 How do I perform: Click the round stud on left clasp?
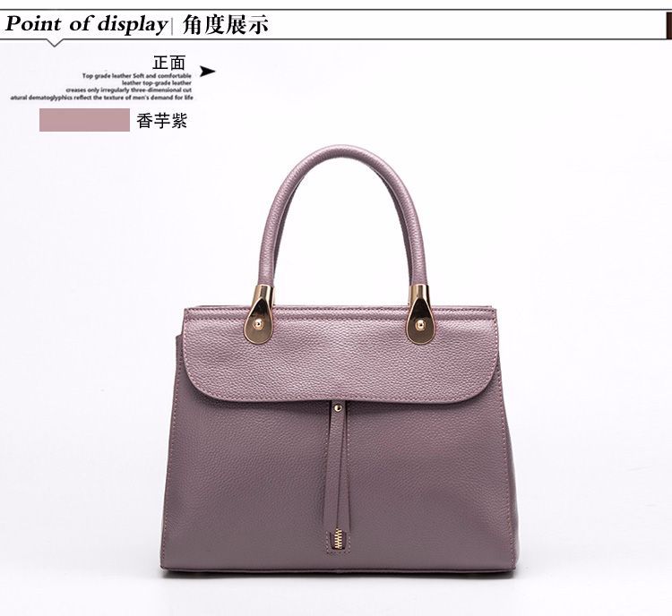tap(258, 325)
